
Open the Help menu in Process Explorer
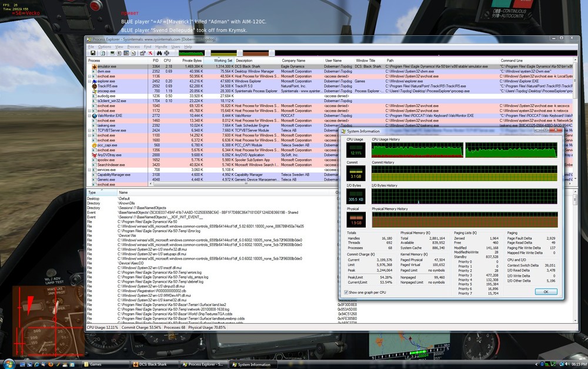tap(187, 46)
